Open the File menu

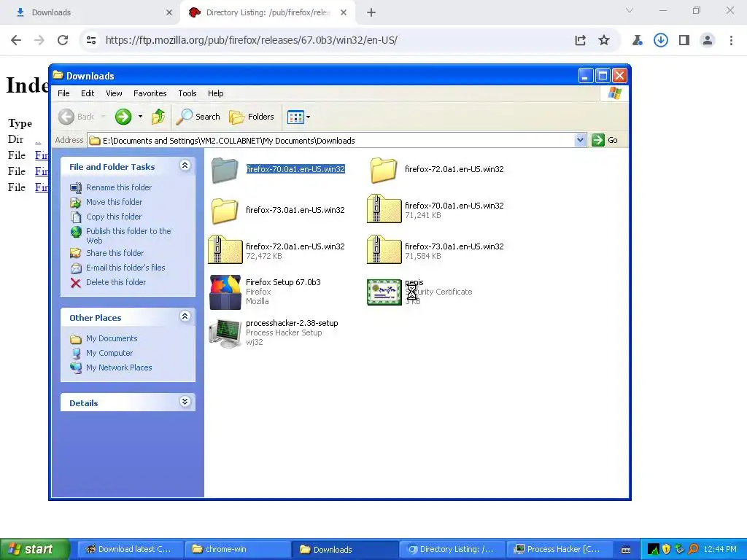click(63, 93)
